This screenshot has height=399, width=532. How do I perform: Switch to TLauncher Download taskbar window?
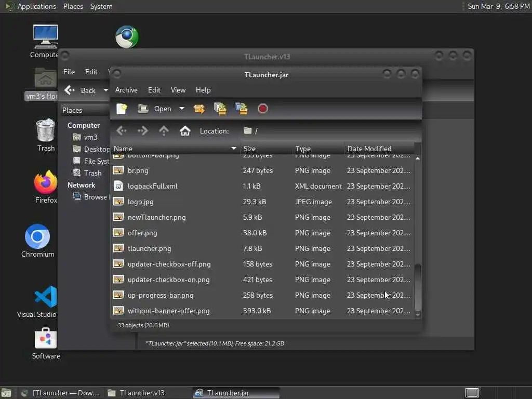click(61, 393)
